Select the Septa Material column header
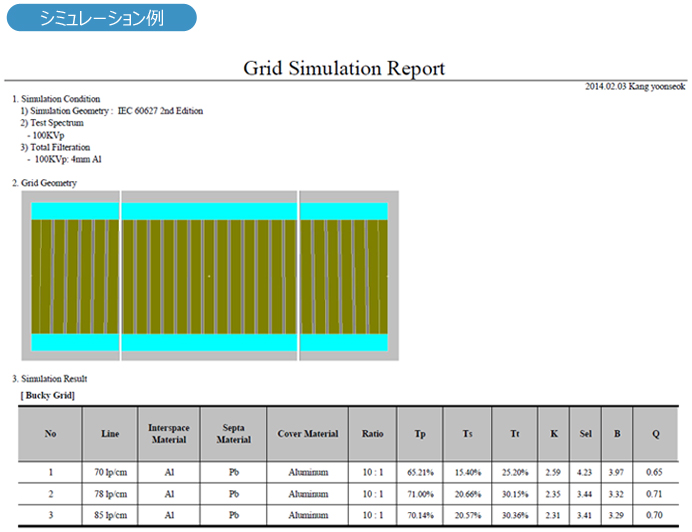Viewport: 692px width, 532px height. [x=233, y=434]
